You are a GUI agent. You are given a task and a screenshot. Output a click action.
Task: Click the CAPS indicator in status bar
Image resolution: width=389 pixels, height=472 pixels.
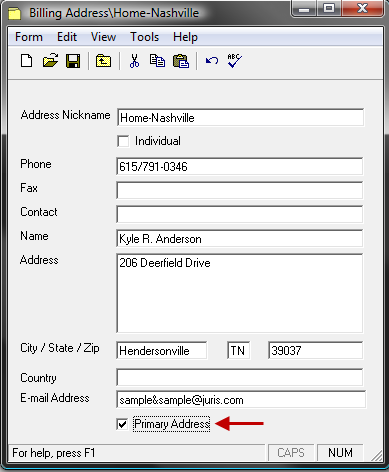291,453
